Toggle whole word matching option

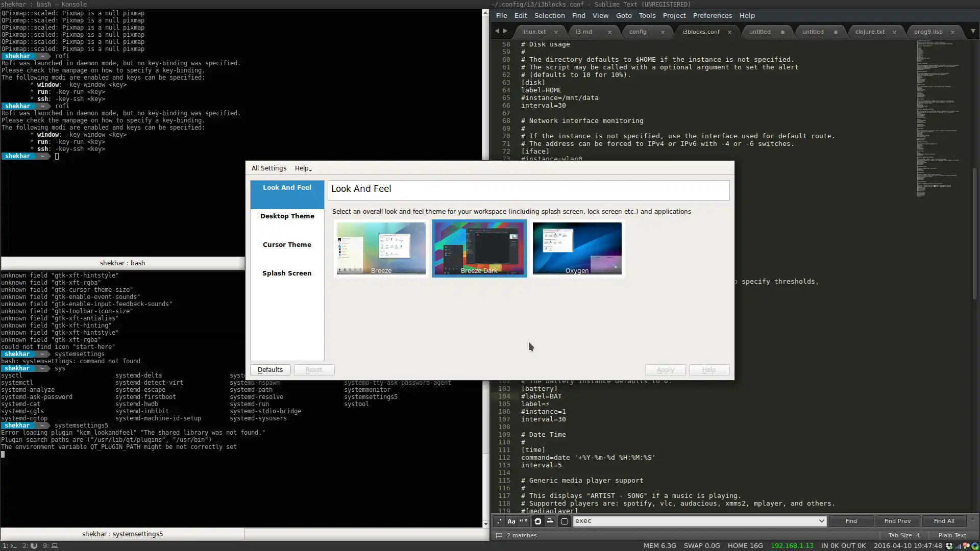(524, 521)
